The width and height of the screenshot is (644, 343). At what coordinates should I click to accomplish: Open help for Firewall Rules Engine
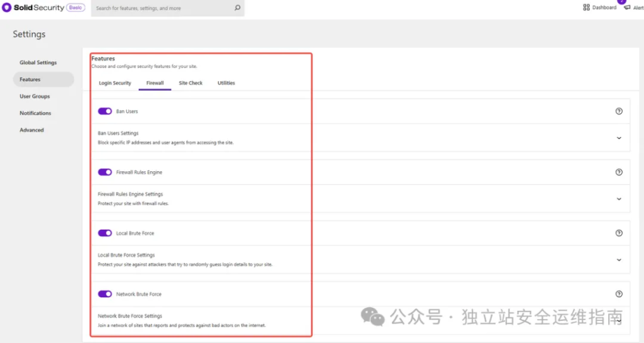pos(619,172)
